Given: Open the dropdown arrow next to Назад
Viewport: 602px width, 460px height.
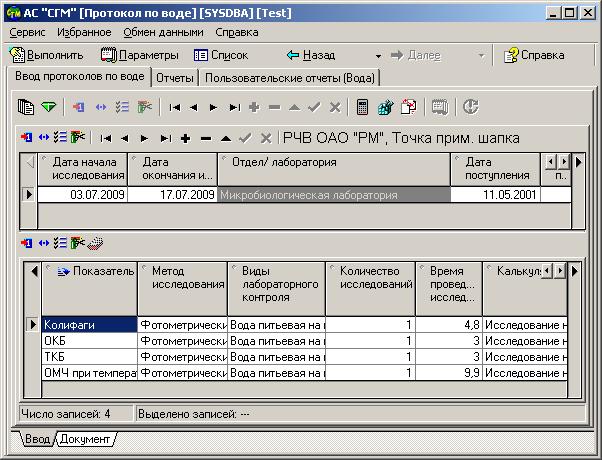Looking at the screenshot, I should click(x=378, y=56).
